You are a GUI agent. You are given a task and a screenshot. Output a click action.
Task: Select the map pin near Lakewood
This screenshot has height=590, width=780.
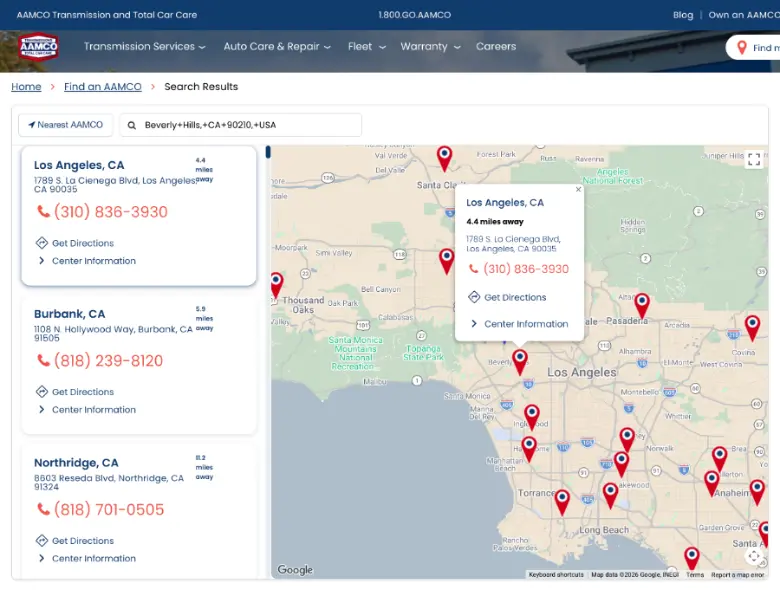pyautogui.click(x=621, y=463)
